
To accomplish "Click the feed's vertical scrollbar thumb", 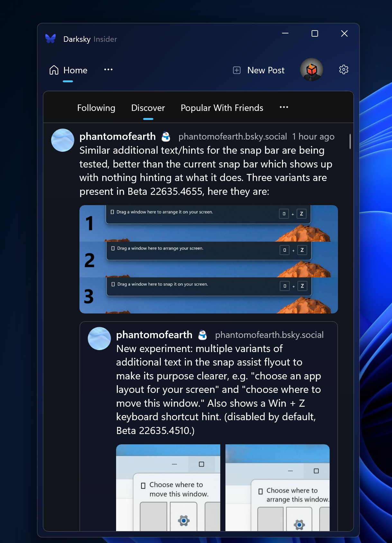I will (350, 141).
